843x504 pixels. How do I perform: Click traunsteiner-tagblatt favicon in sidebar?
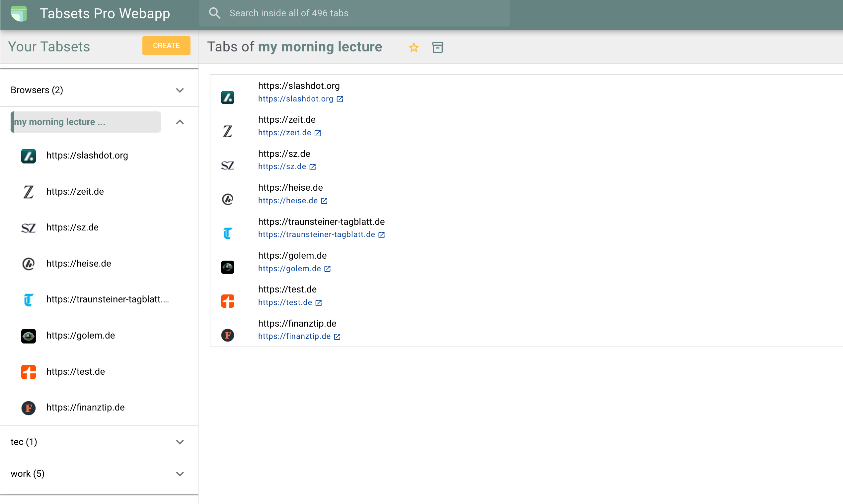[x=29, y=300]
